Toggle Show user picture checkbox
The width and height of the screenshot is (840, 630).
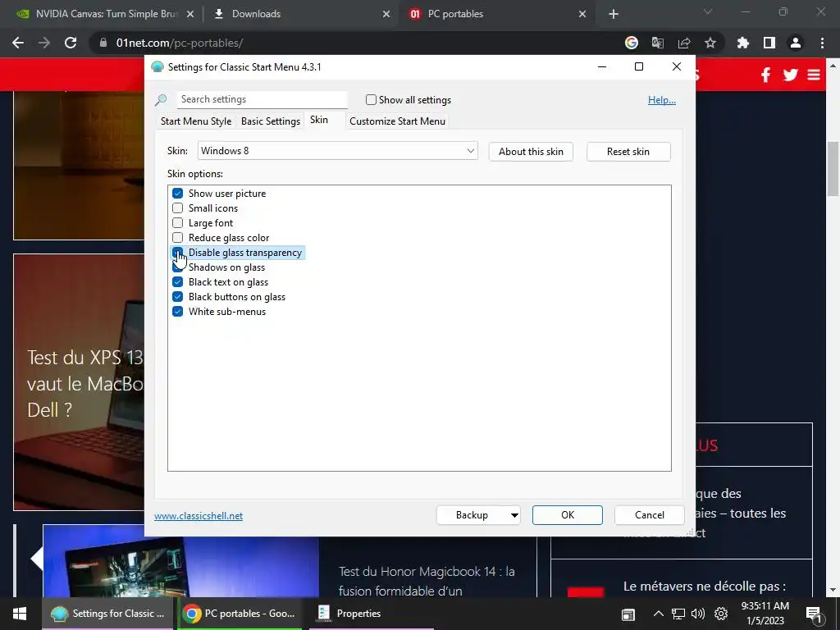[177, 194]
